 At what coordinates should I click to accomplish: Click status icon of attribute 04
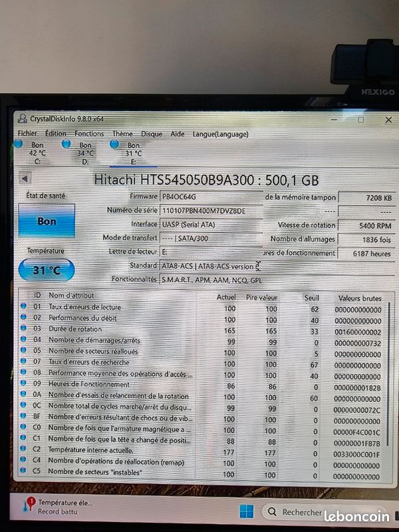[23, 338]
